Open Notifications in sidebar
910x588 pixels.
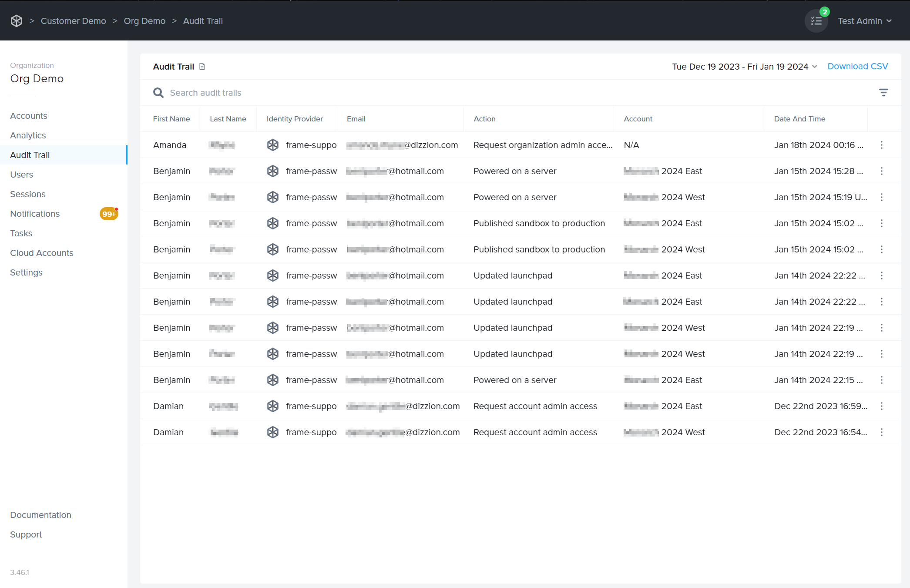pos(35,214)
